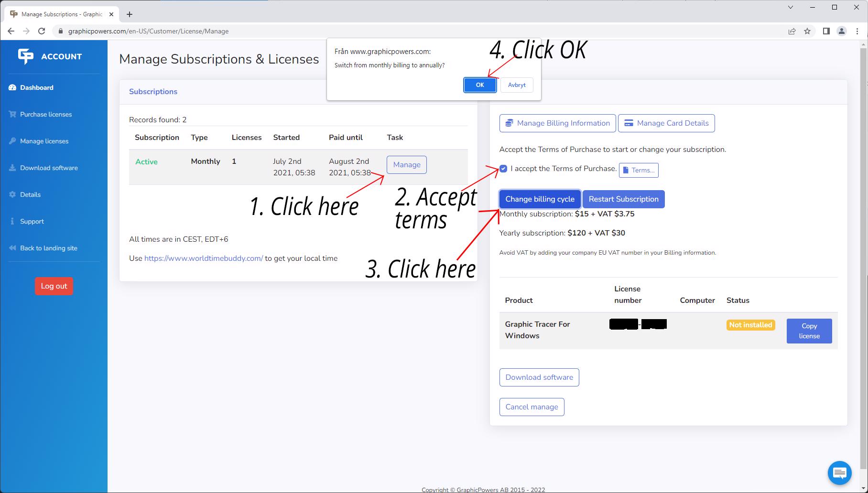Cancel the dialog with Avbryt
The width and height of the screenshot is (868, 493).
tap(517, 85)
